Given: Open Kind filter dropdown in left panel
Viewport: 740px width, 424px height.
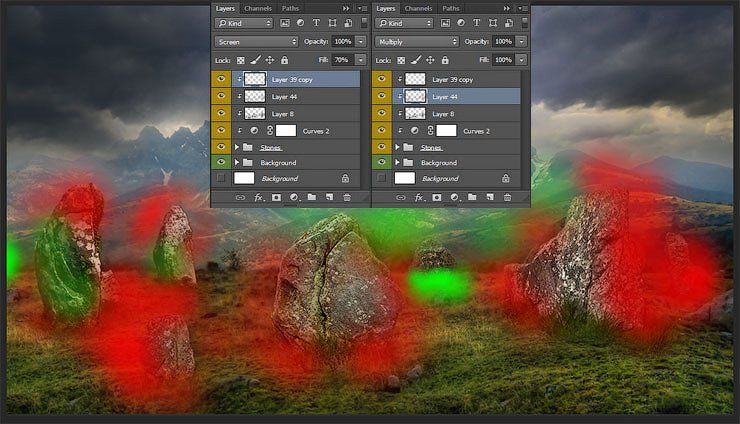Looking at the screenshot, I should point(244,23).
